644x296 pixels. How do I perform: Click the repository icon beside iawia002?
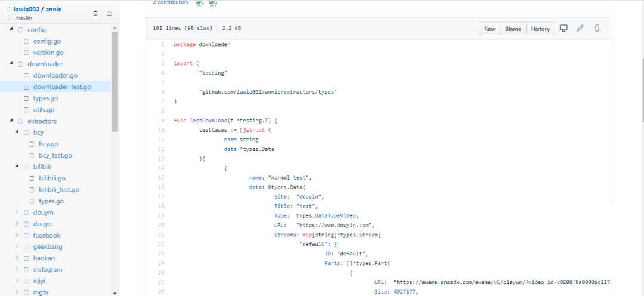pyautogui.click(x=8, y=9)
